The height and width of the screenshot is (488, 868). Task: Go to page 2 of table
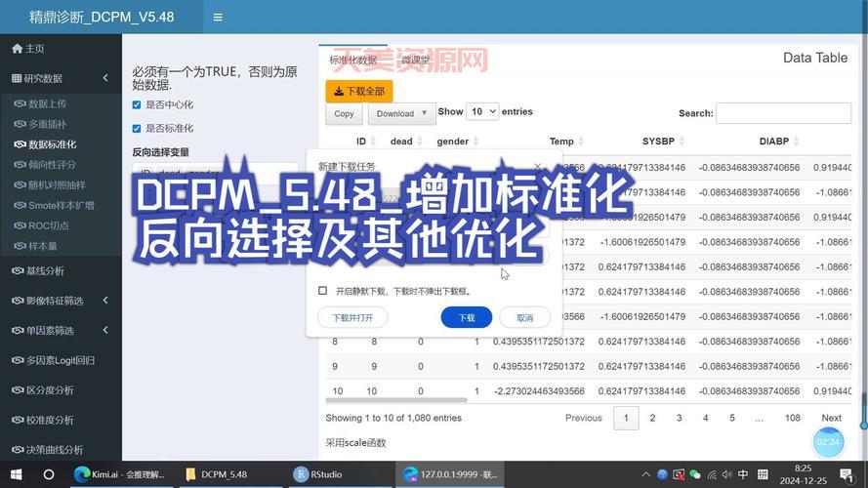(652, 418)
